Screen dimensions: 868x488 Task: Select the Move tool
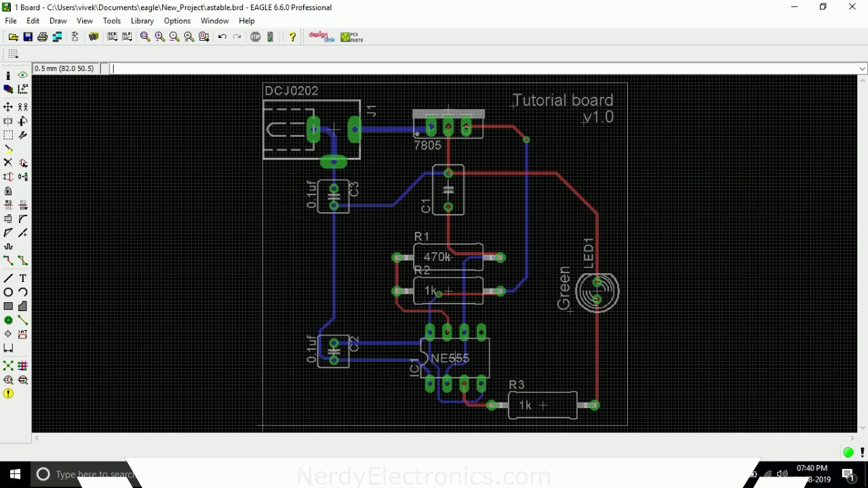pyautogui.click(x=8, y=107)
